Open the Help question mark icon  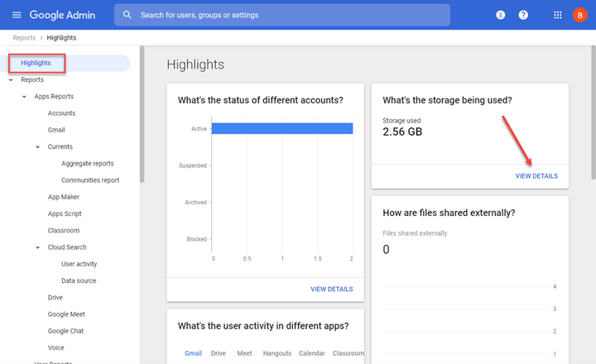[x=523, y=15]
